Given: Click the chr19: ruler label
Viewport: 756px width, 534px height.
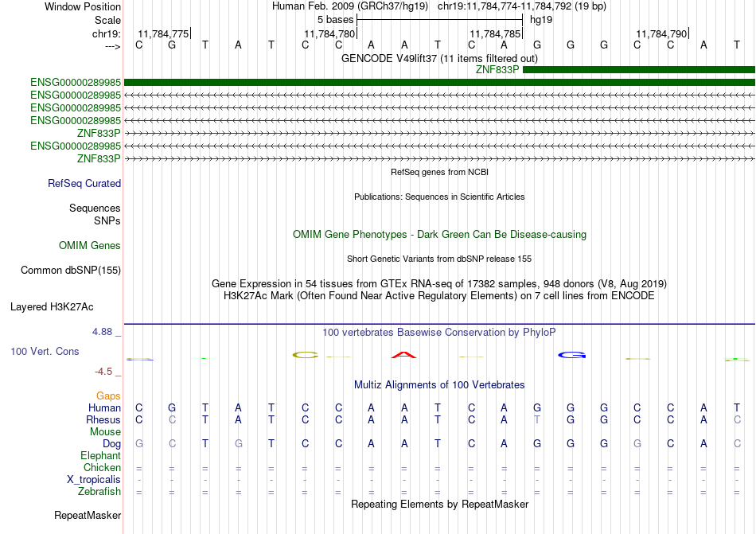Looking at the screenshot, I should click(106, 33).
